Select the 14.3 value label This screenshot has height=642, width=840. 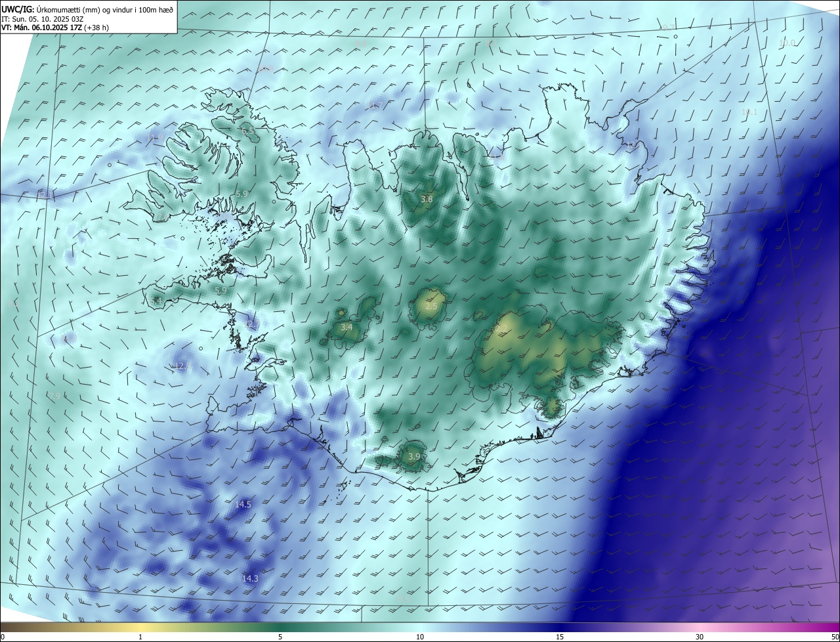pyautogui.click(x=250, y=578)
